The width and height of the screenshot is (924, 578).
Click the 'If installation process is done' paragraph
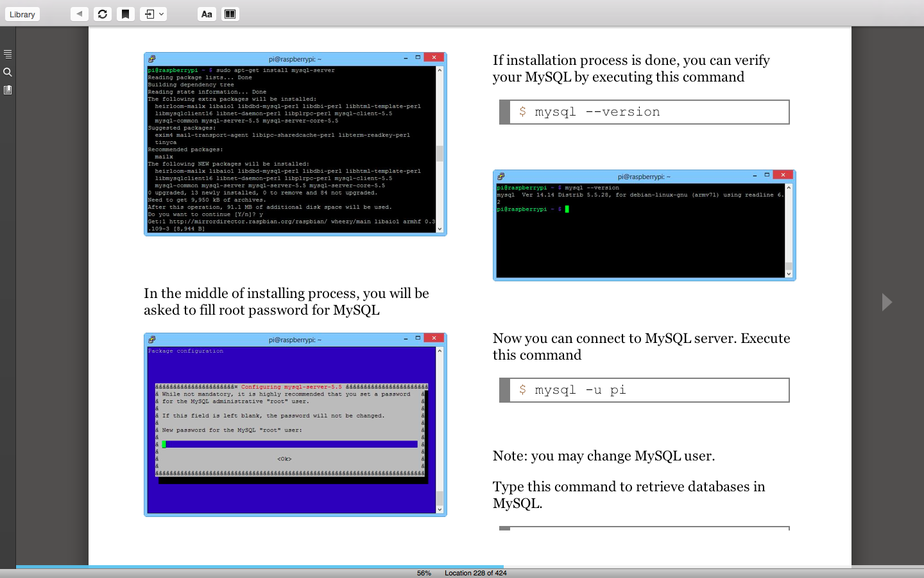631,69
